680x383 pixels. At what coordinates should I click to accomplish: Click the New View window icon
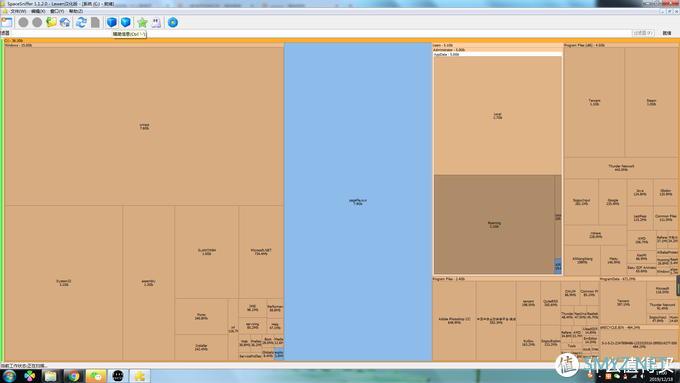tap(7, 22)
